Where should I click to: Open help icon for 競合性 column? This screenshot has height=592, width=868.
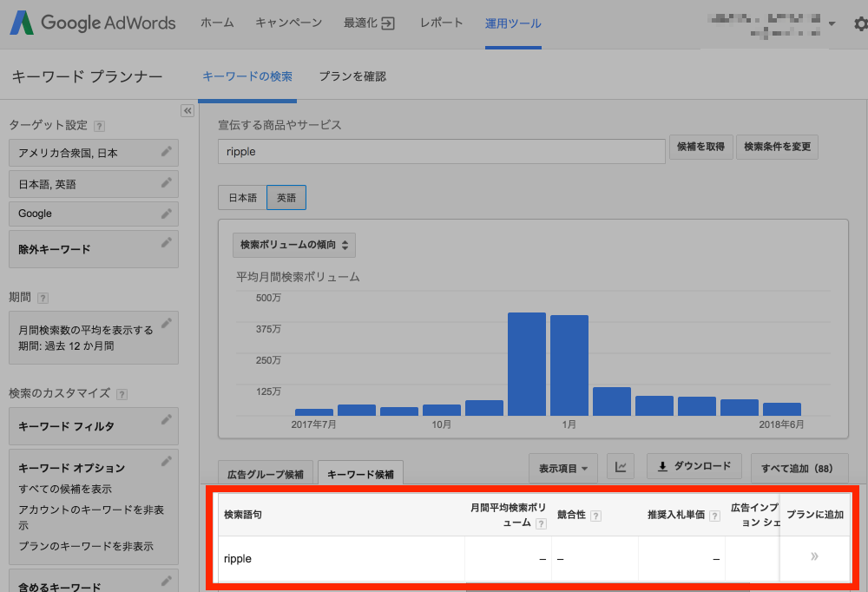595,516
